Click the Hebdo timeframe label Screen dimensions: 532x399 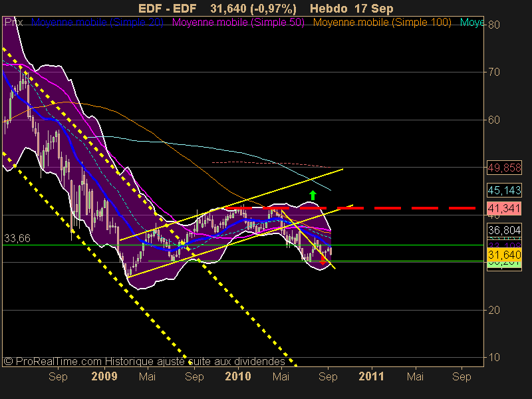(329, 9)
